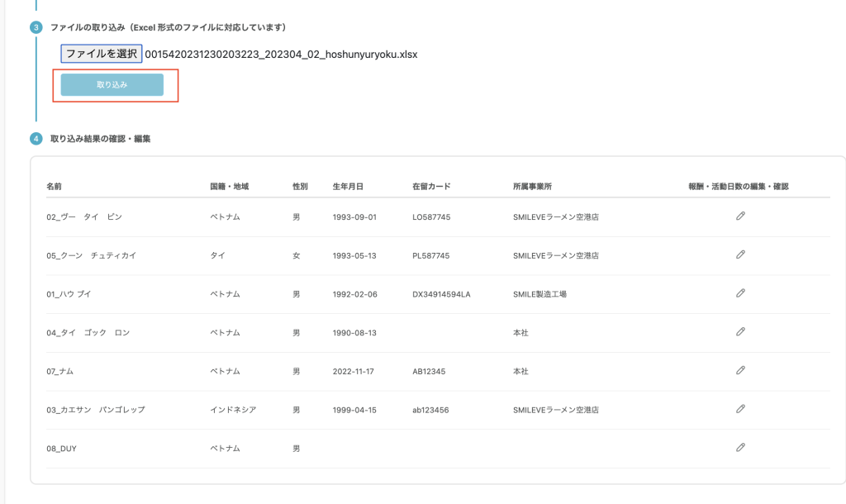Click the 報酬・活動日数の編集・確認 header

click(x=738, y=186)
